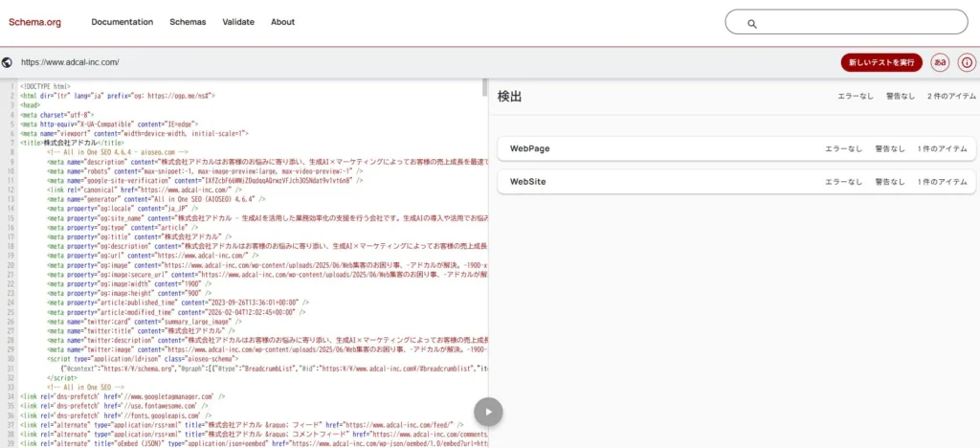Click the <!DOCTYPE html> code line
This screenshot has height=448, width=980.
46,87
